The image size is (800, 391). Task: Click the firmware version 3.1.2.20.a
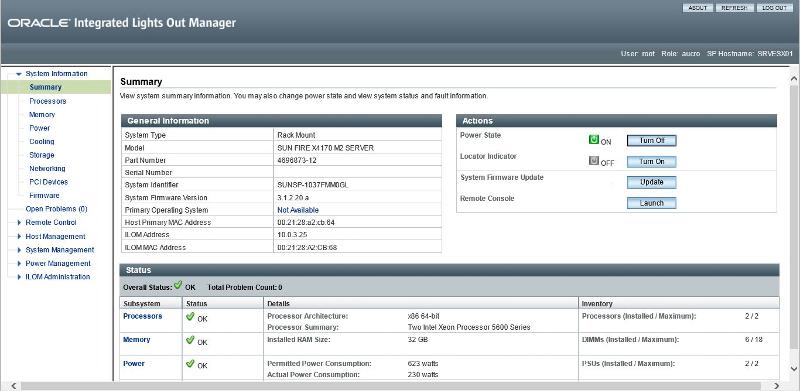coord(293,198)
